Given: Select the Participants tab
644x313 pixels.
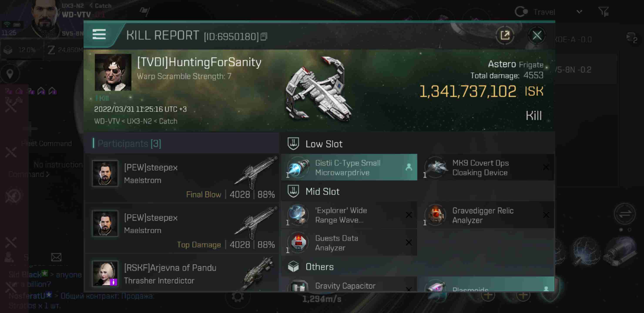Looking at the screenshot, I should click(129, 143).
